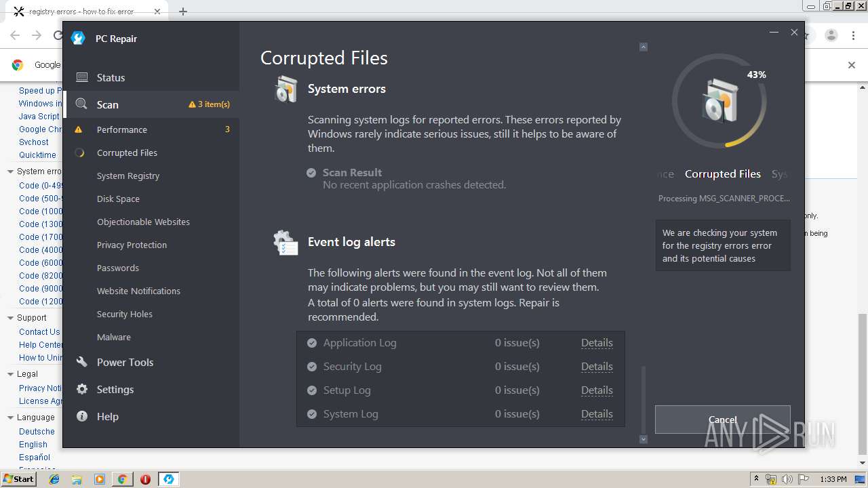868x488 pixels.
Task: Click the '3 item(s)' warning badge
Action: tap(209, 104)
